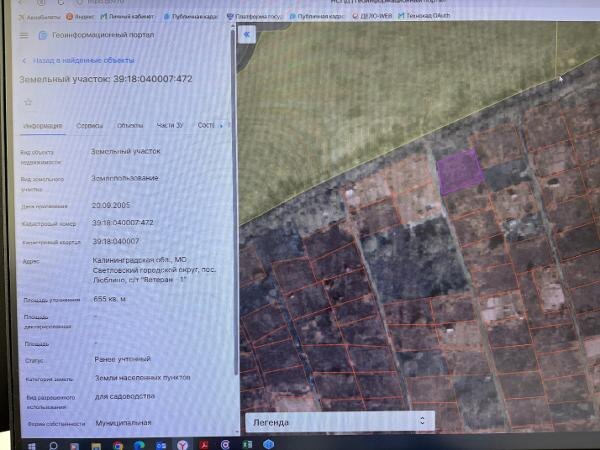Switch to the Соста... tab
The height and width of the screenshot is (450, 600).
coord(206,125)
